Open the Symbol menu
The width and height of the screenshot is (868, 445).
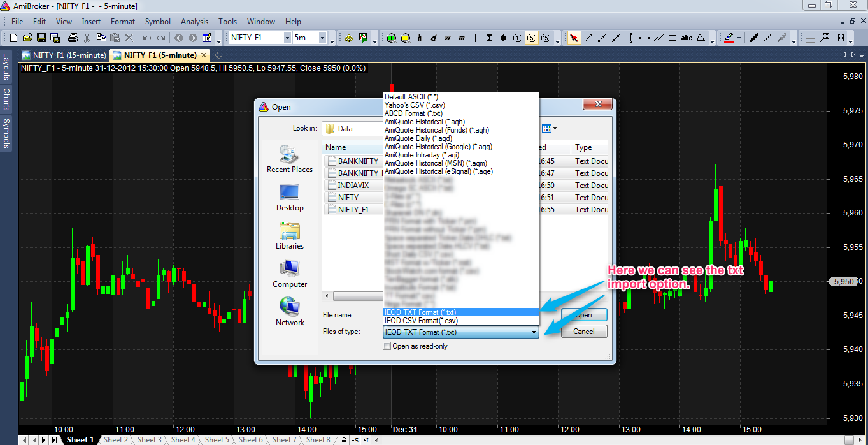158,21
